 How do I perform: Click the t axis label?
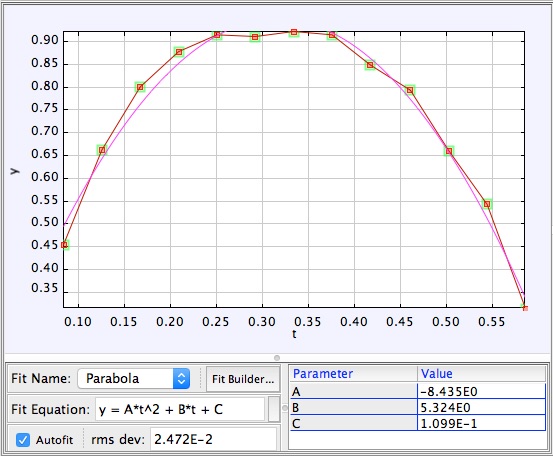(294, 334)
